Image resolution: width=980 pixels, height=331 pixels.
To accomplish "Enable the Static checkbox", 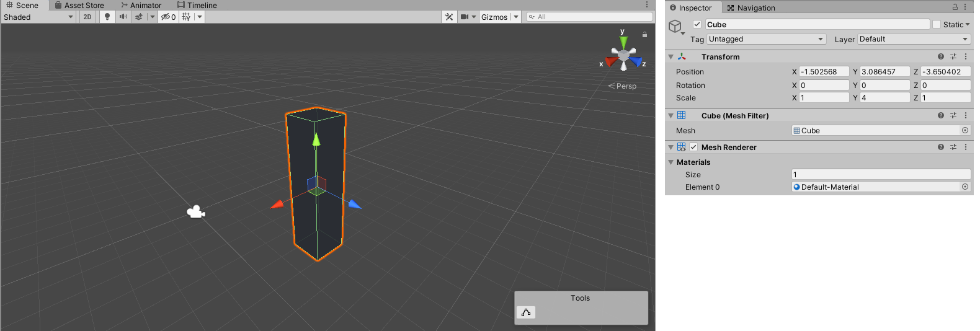I will click(x=937, y=24).
